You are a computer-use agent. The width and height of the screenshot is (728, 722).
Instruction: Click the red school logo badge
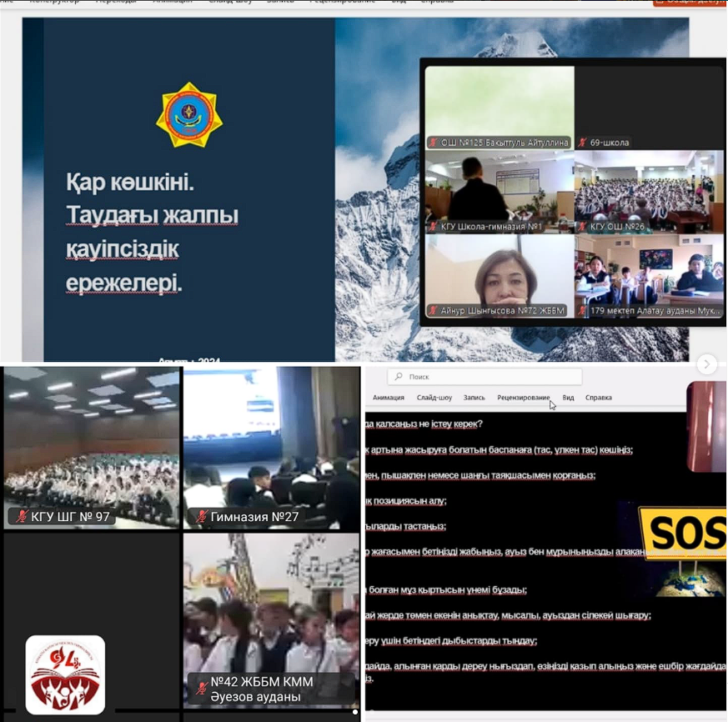[65, 674]
